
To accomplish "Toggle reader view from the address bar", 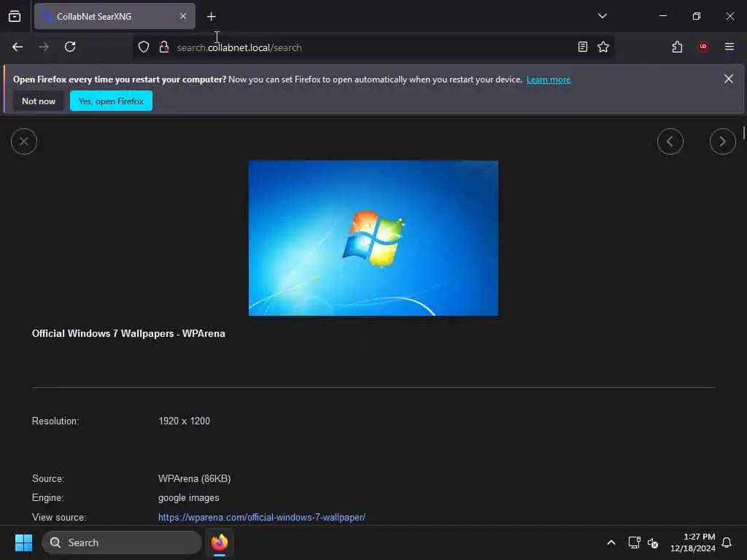I will pyautogui.click(x=583, y=47).
